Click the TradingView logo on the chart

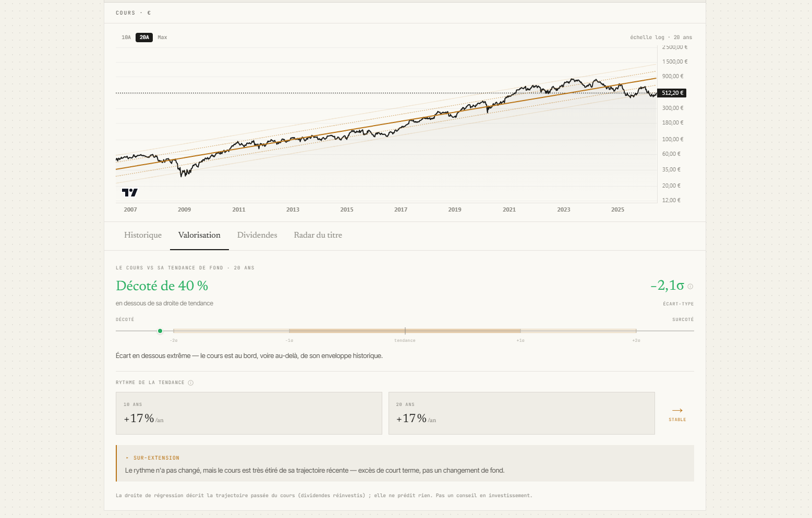click(130, 192)
